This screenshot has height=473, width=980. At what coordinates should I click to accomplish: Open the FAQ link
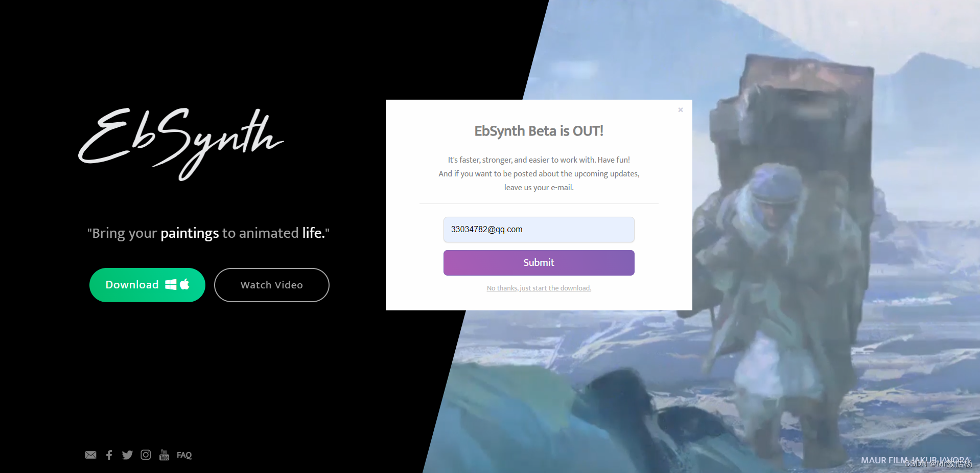tap(184, 455)
